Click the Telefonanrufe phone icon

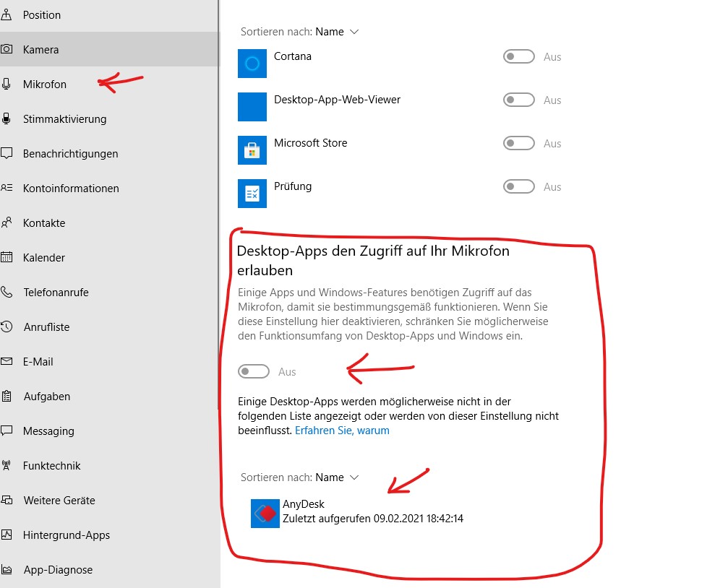7,292
